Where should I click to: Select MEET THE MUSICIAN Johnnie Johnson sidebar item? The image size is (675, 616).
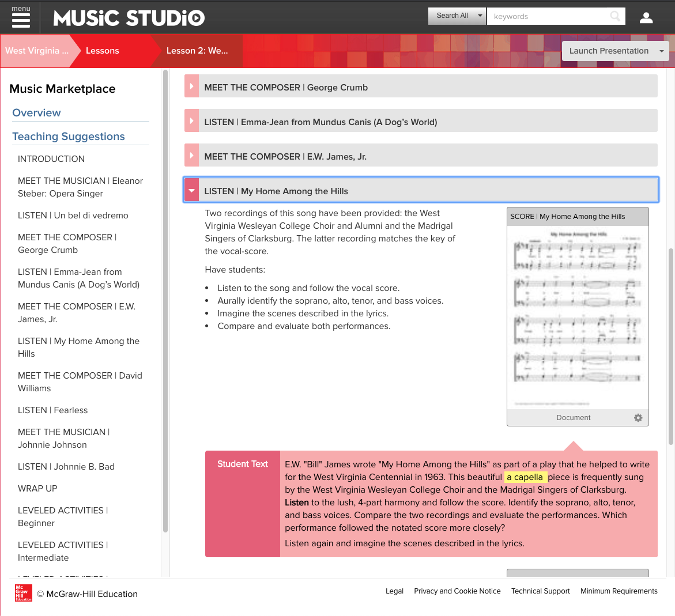click(x=64, y=438)
